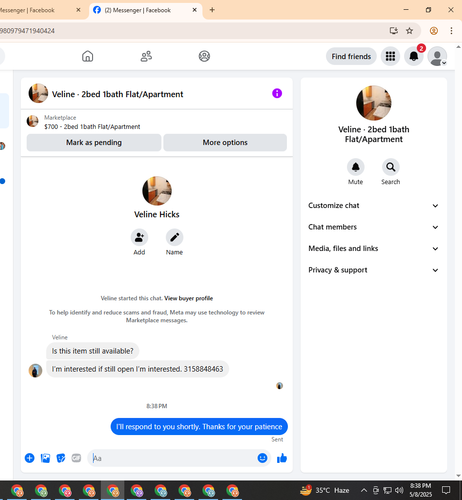Expand Customize chat section
Image resolution: width=462 pixels, height=500 pixels.
pyautogui.click(x=373, y=205)
